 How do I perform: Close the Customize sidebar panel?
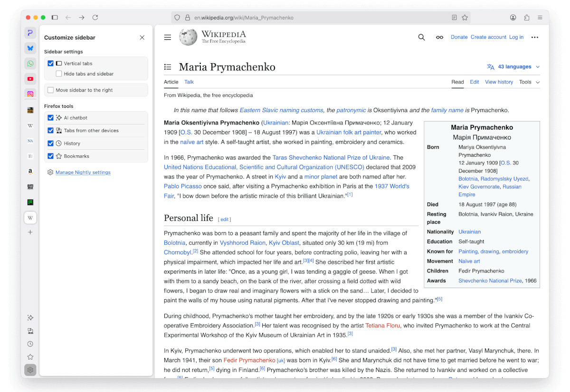142,38
